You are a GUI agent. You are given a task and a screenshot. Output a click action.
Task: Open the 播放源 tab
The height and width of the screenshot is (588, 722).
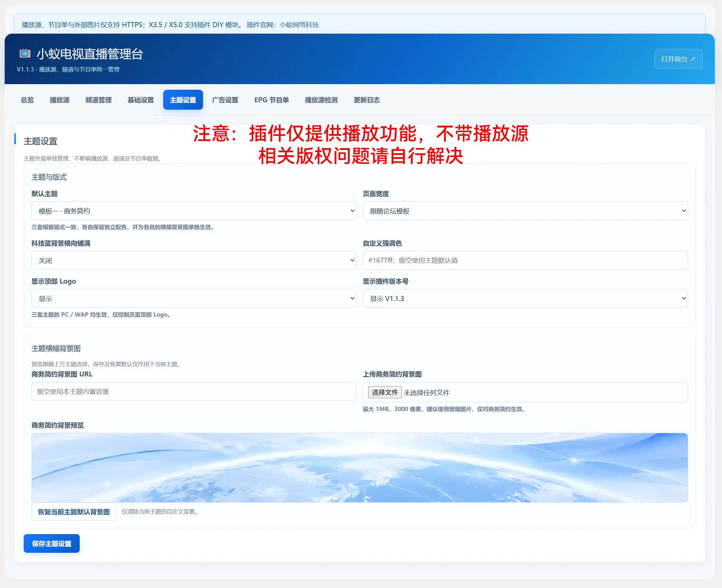[59, 100]
